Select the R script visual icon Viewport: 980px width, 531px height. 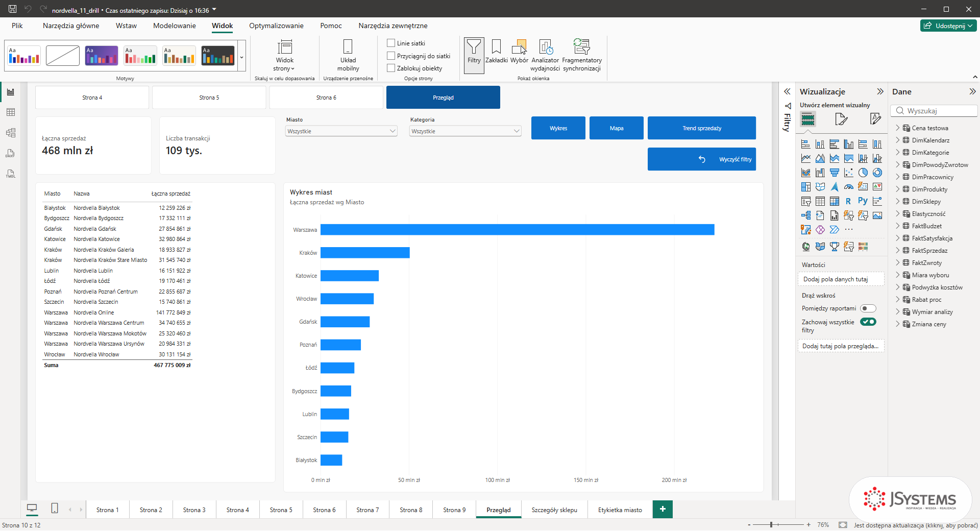848,201
